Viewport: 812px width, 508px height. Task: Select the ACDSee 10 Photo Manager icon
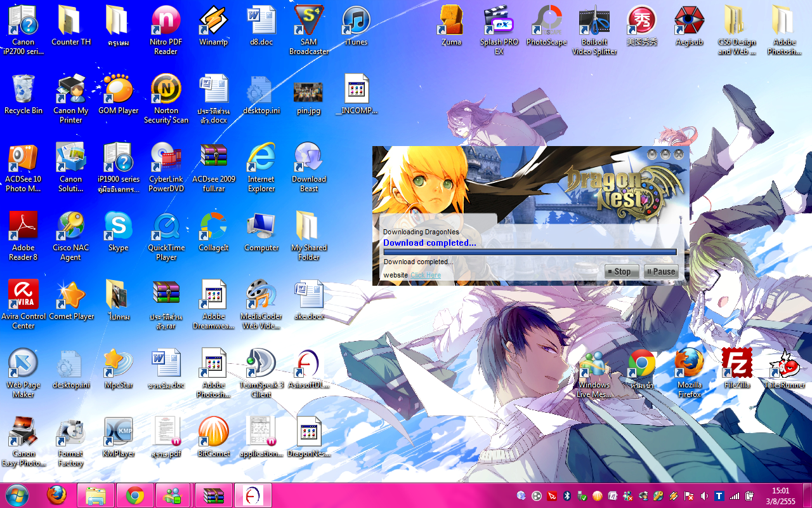tap(23, 167)
